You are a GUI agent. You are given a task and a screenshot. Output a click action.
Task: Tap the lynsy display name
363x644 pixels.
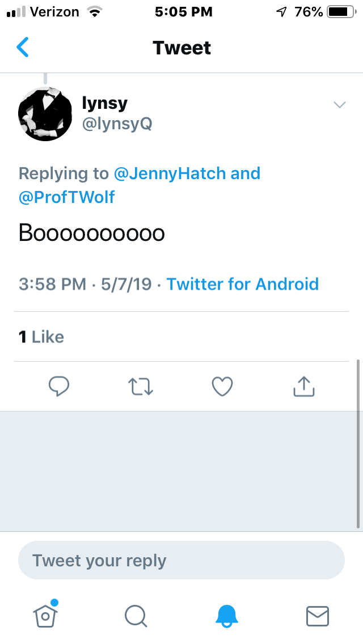pos(105,103)
